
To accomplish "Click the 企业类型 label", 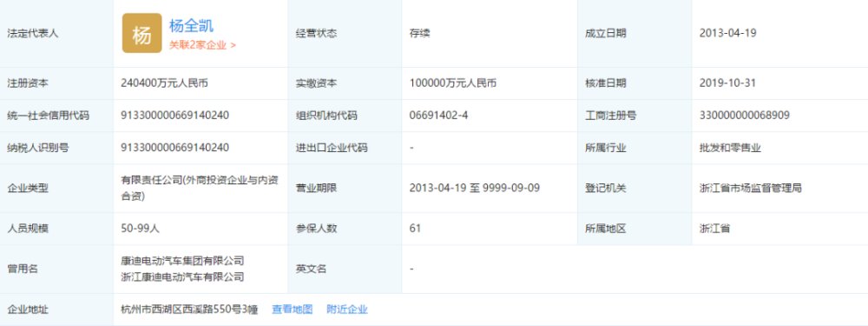I will coord(28,188).
